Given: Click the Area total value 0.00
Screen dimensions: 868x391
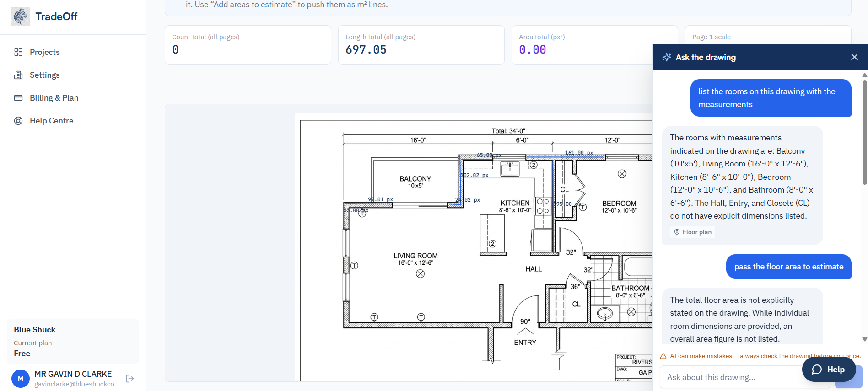Looking at the screenshot, I should coord(533,50).
